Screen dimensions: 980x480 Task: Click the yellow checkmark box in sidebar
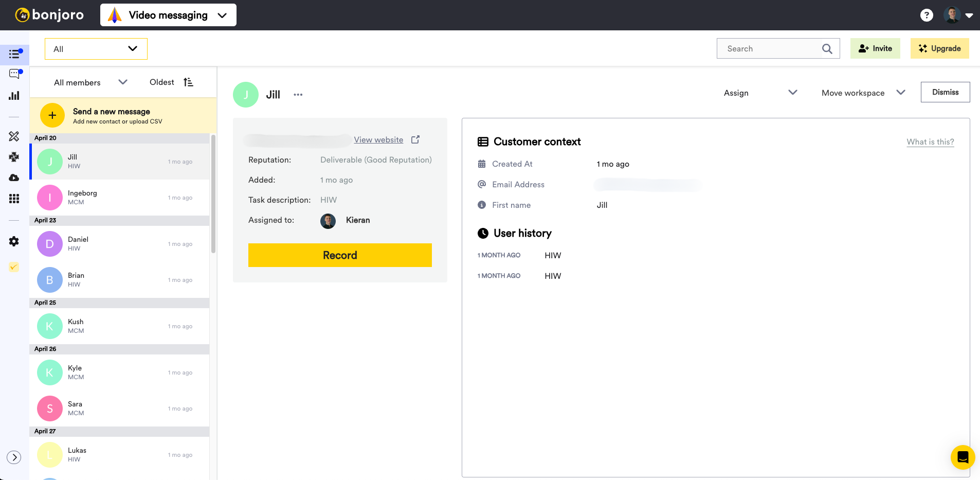[x=14, y=267]
